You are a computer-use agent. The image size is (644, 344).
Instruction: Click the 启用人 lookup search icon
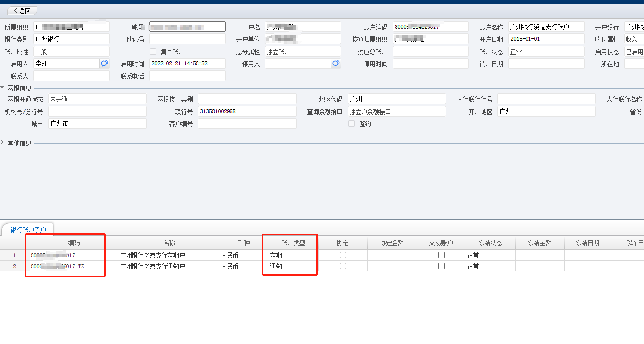(x=104, y=63)
